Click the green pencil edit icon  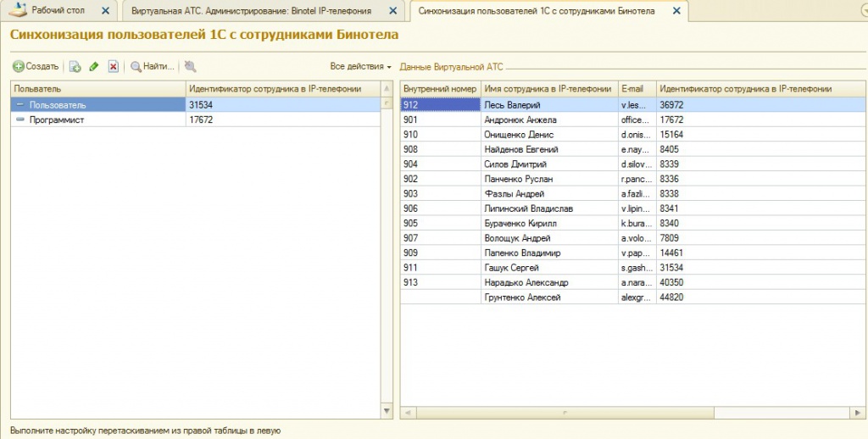tap(93, 66)
